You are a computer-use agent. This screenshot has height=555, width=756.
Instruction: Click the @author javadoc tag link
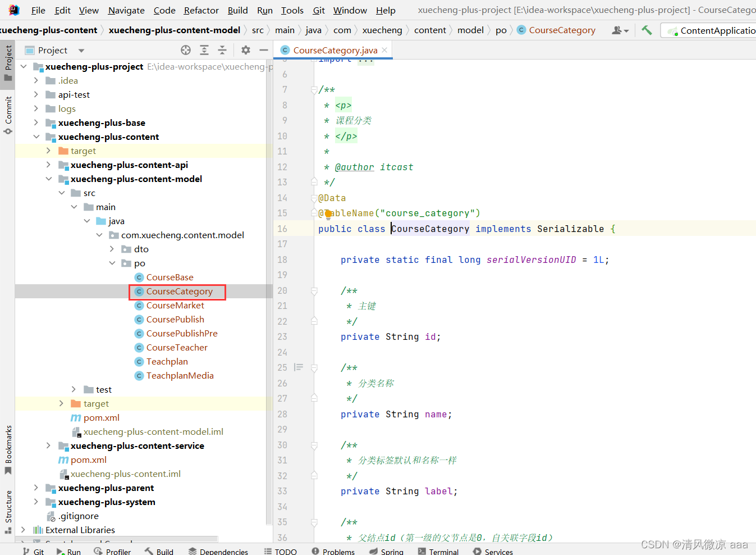pos(354,167)
